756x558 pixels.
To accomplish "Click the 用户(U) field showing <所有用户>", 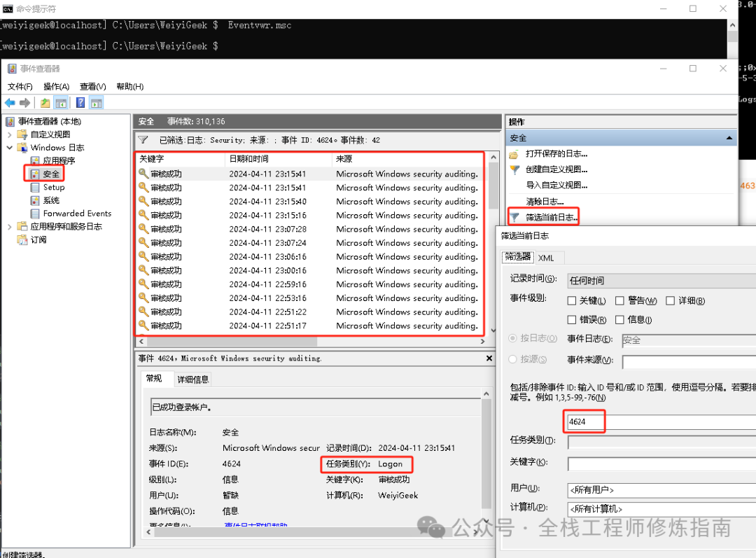I will [661, 490].
